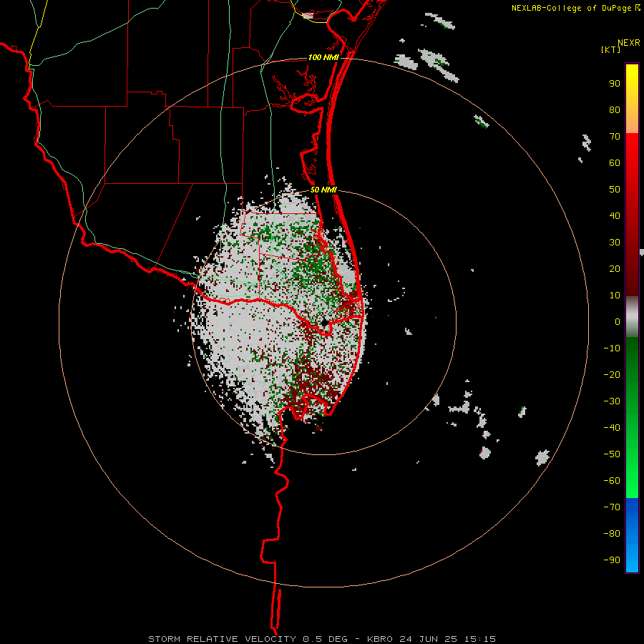Click the 70 value on the velocity scale
644x644 pixels.
tap(615, 137)
